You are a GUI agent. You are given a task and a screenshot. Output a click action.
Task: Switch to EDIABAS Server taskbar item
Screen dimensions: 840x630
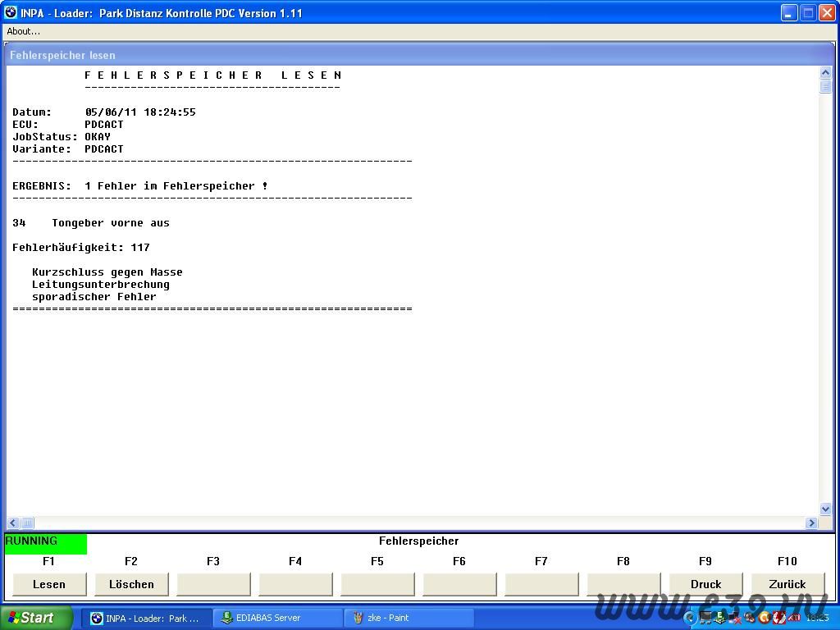(276, 618)
